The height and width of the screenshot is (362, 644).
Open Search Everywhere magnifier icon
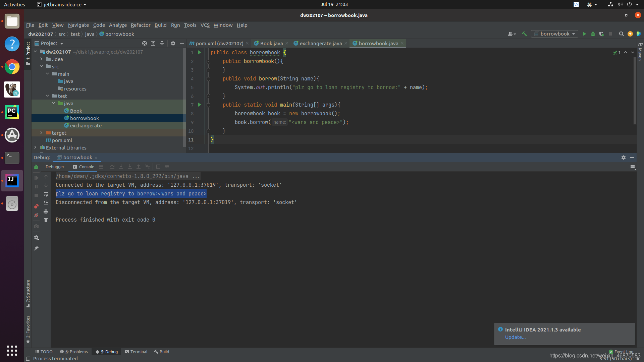621,34
